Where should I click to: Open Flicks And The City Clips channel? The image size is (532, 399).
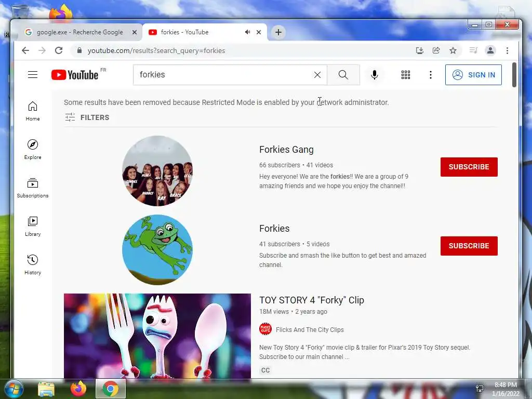coord(310,330)
